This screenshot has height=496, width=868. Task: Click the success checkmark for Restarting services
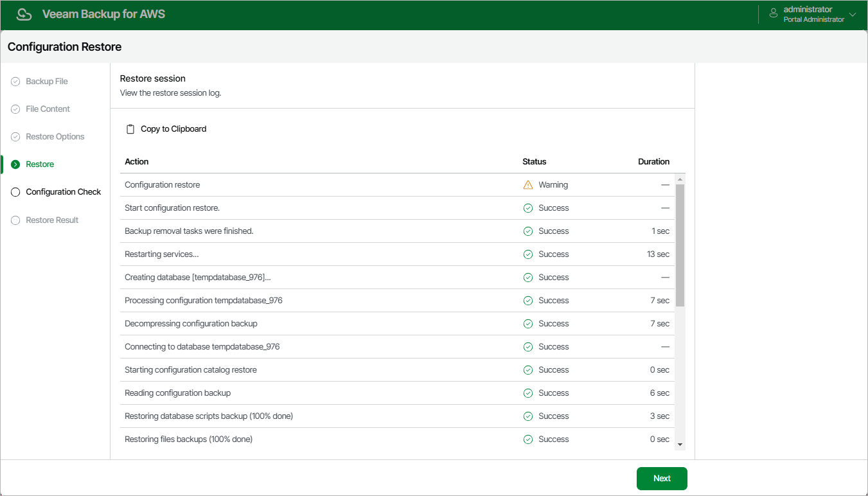[x=528, y=254]
